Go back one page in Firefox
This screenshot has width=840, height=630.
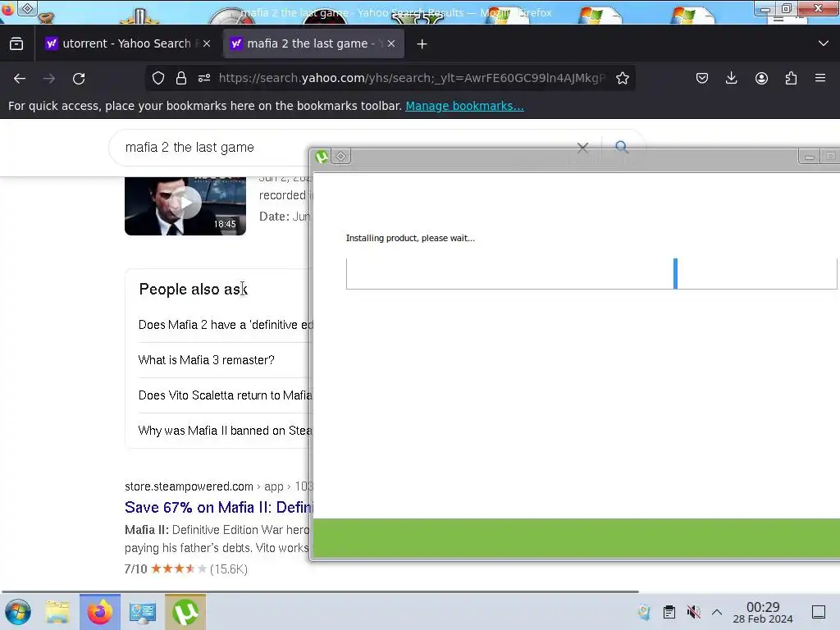[x=20, y=79]
